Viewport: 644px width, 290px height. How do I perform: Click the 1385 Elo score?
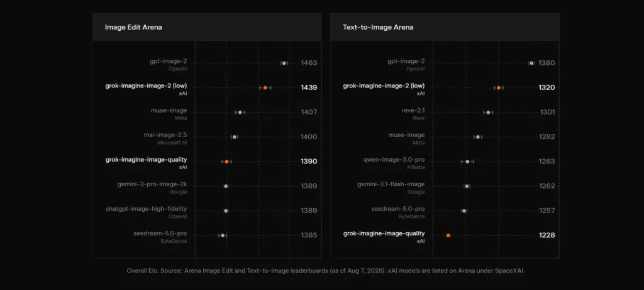click(309, 235)
